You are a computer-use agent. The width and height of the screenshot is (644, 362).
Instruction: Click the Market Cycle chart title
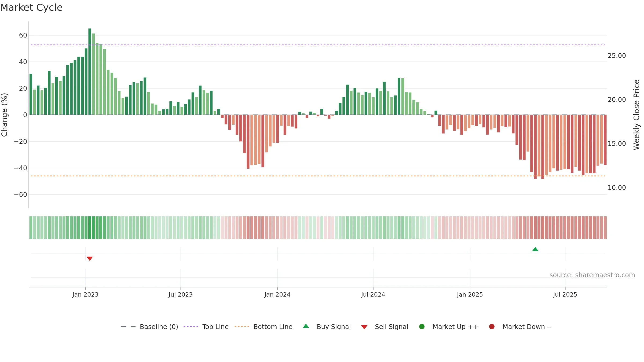pyautogui.click(x=31, y=8)
